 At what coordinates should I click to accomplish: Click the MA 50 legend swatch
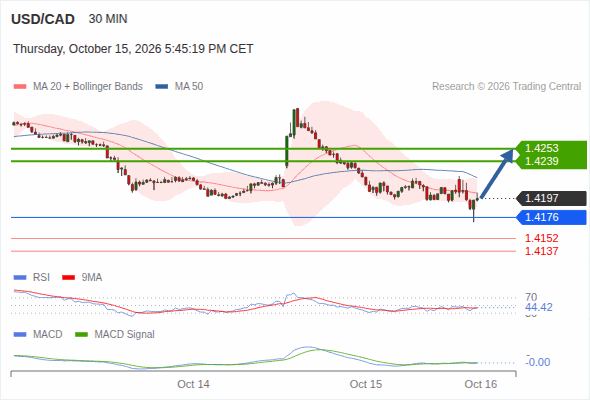click(x=162, y=87)
